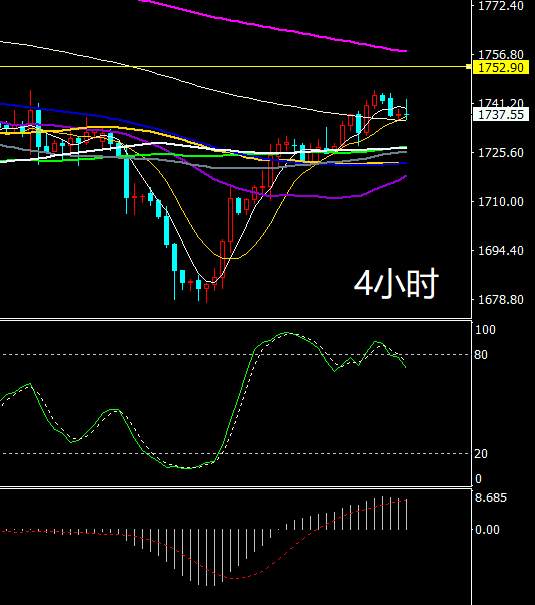Click the 1710.00 price axis value
The width and height of the screenshot is (535, 605).
point(501,201)
